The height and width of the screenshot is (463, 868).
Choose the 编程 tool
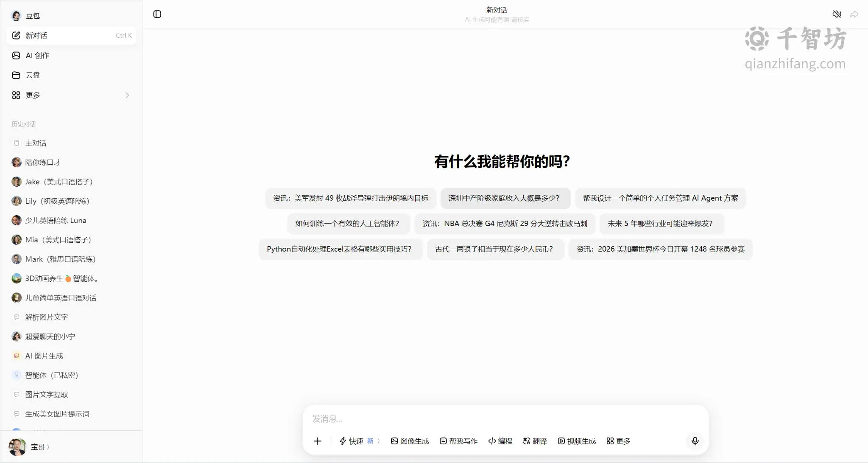500,441
